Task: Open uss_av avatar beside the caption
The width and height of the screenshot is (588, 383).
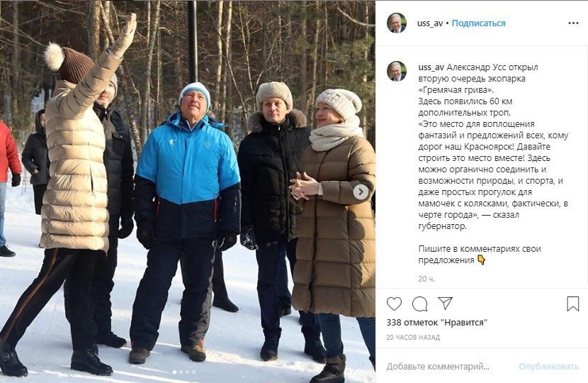Action: [397, 71]
